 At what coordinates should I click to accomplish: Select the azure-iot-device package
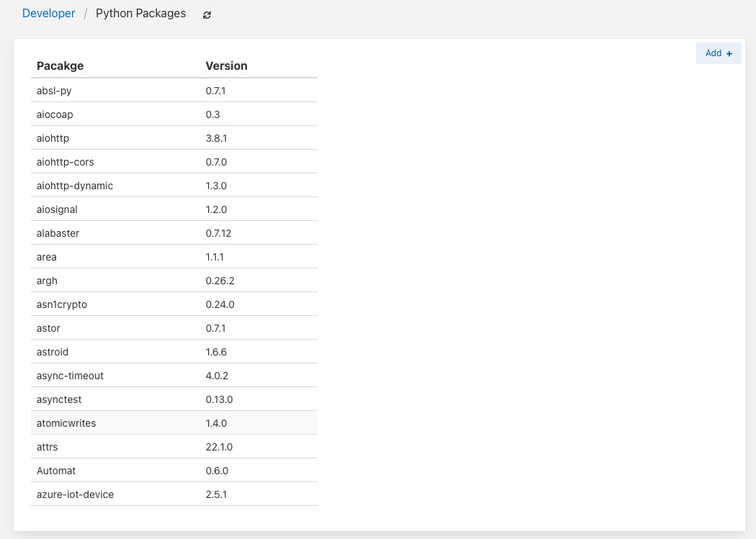pos(75,494)
